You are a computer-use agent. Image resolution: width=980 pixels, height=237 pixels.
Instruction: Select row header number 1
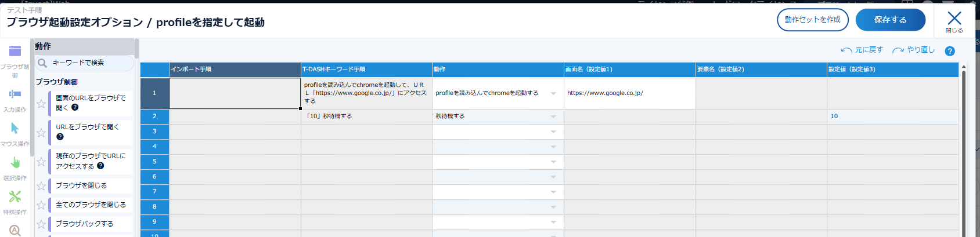pos(154,93)
